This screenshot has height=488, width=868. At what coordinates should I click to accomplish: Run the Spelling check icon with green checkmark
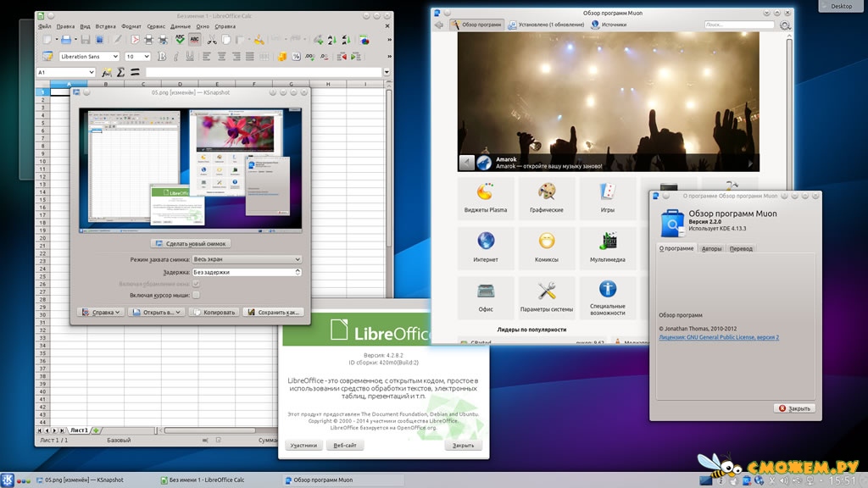click(180, 40)
